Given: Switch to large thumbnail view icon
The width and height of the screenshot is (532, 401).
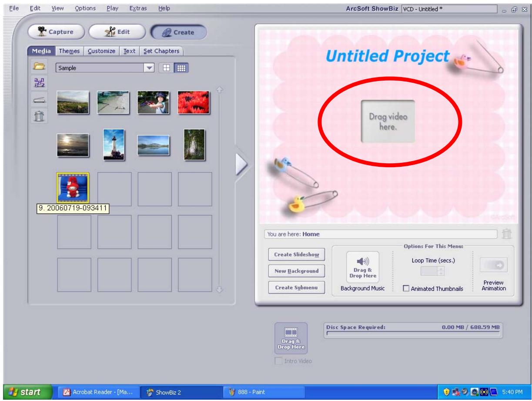Looking at the screenshot, I should click(x=167, y=68).
